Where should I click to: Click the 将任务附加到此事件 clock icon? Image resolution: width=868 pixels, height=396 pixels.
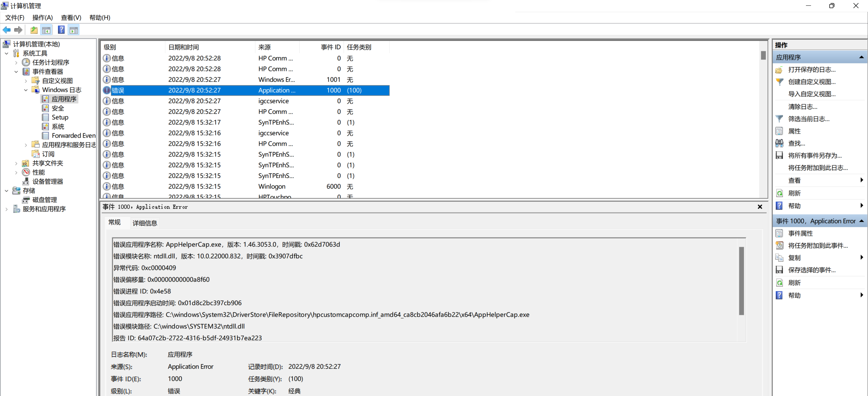coord(780,245)
